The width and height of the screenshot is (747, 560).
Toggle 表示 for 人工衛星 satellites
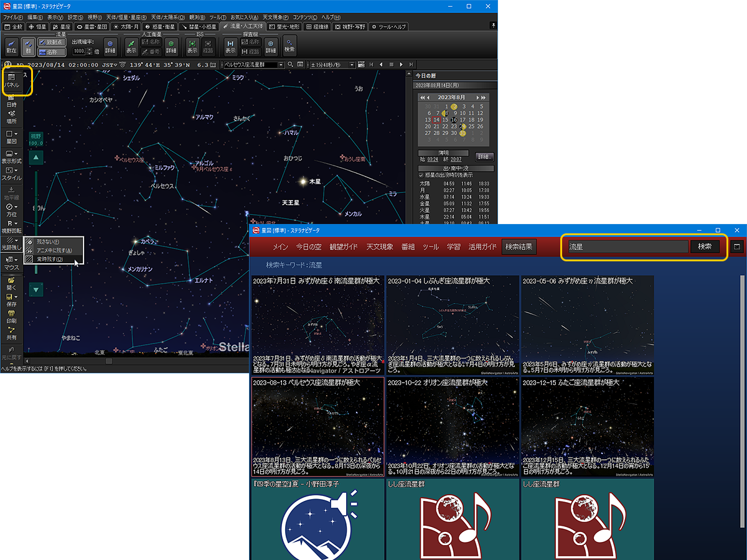coord(131,47)
